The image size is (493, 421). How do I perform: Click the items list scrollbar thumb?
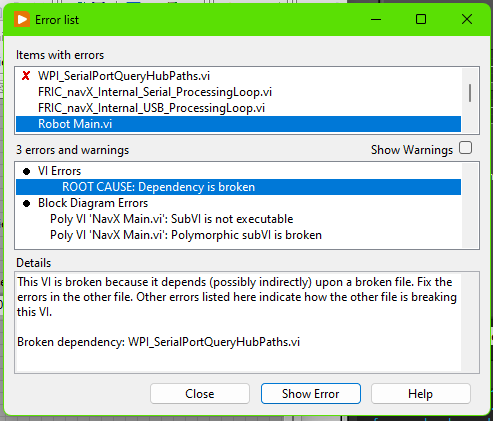[x=470, y=93]
